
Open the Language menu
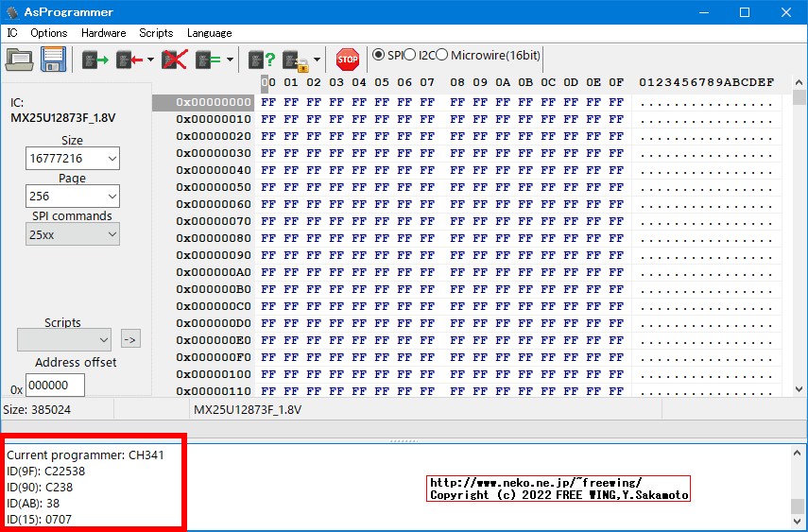point(209,33)
